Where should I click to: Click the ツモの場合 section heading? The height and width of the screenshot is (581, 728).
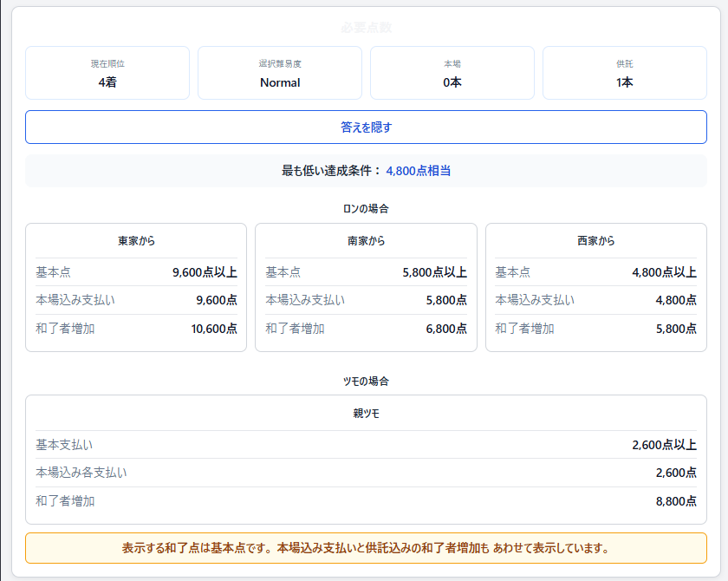click(366, 382)
